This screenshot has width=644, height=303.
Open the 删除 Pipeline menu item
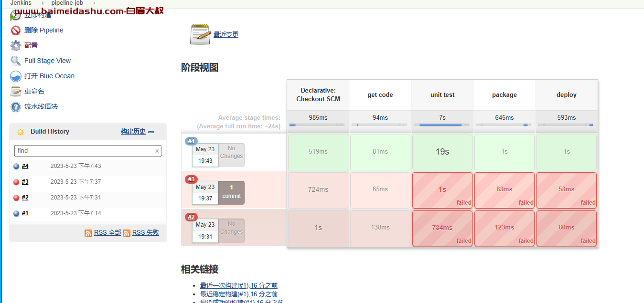(44, 30)
